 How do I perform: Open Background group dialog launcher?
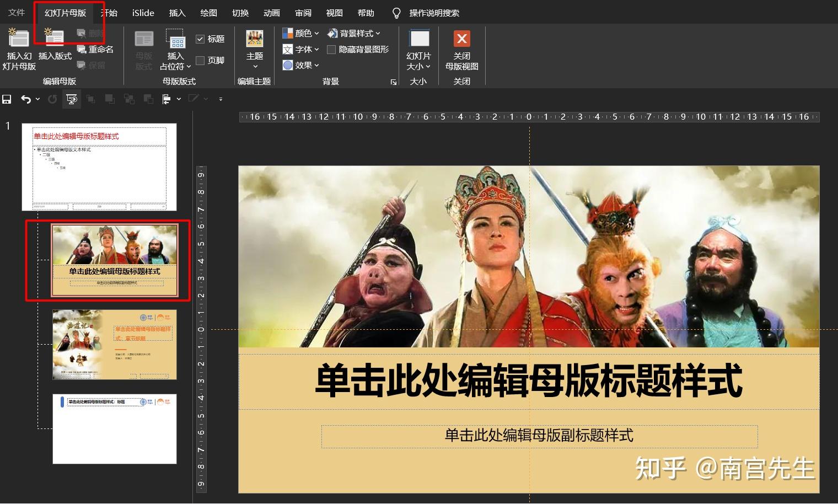394,82
